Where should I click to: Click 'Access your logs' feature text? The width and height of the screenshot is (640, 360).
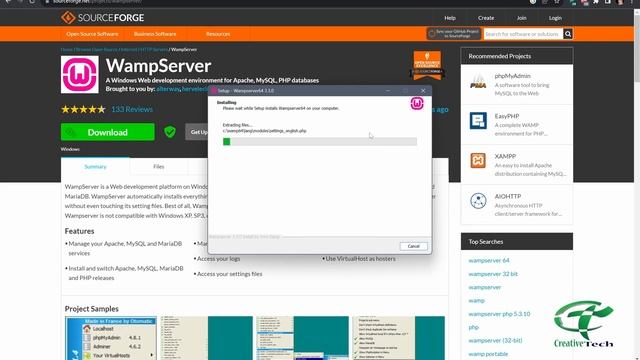pos(218,259)
